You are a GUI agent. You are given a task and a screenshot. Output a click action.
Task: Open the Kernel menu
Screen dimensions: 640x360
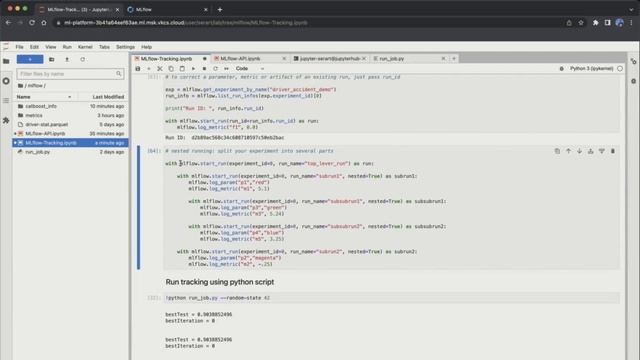[85, 47]
